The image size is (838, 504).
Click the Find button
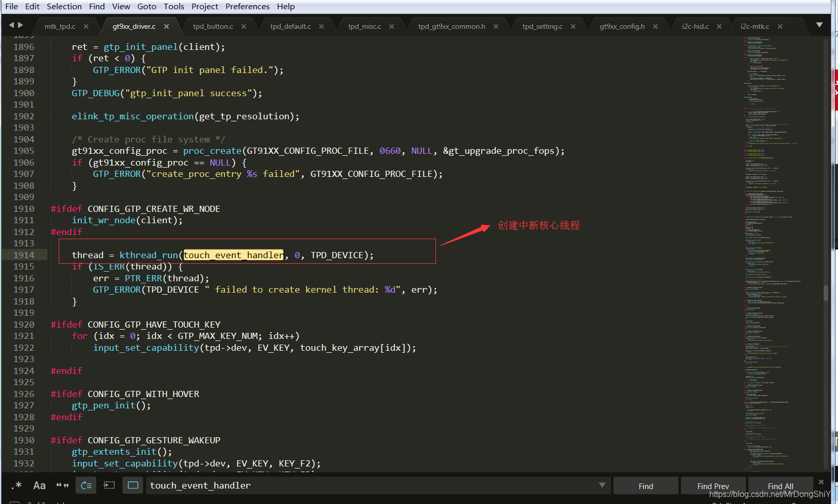[645, 486]
